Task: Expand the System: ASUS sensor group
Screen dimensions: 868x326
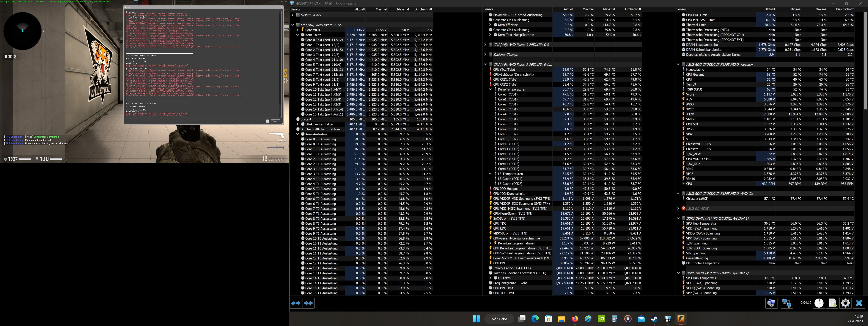Action: pyautogui.click(x=292, y=15)
